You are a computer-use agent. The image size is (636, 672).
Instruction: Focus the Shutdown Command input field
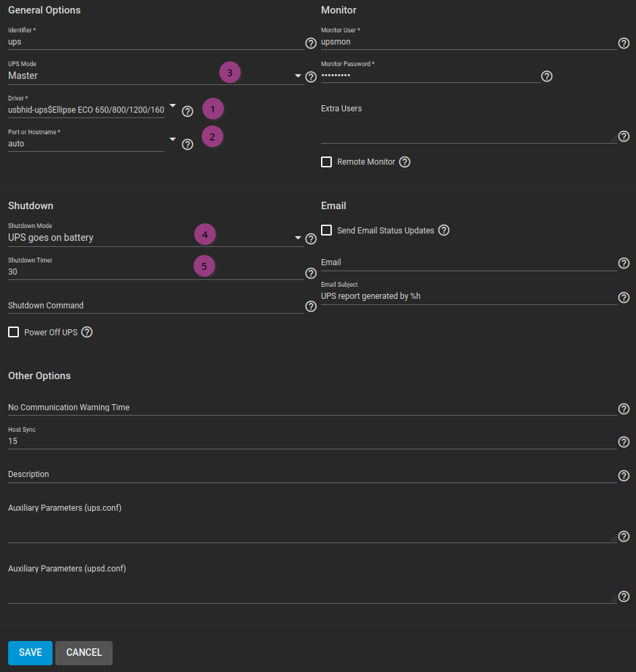click(x=156, y=306)
